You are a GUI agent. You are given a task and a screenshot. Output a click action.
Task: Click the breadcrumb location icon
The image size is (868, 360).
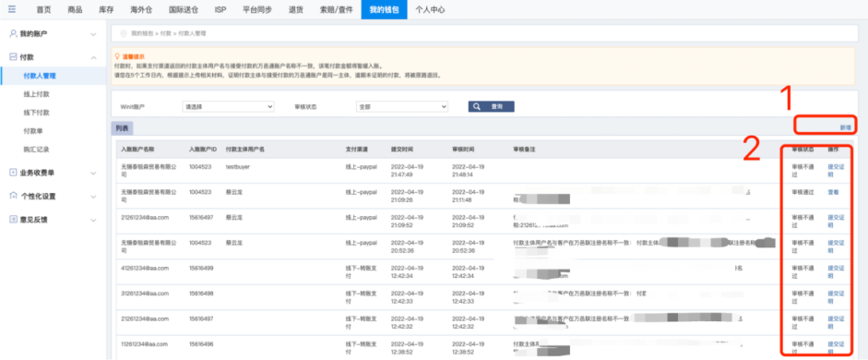(x=124, y=34)
